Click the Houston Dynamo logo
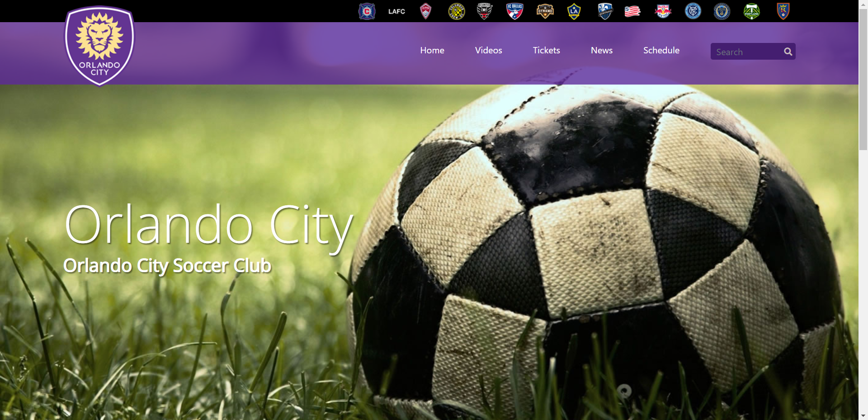Screen dimensions: 868x420 point(544,11)
